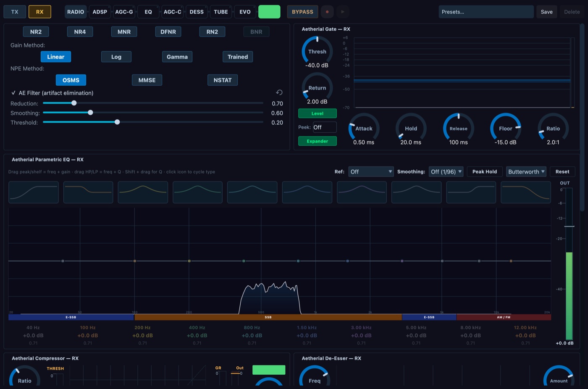Click the Reduction slider handle
Image resolution: width=588 pixels, height=389 pixels.
pyautogui.click(x=74, y=103)
